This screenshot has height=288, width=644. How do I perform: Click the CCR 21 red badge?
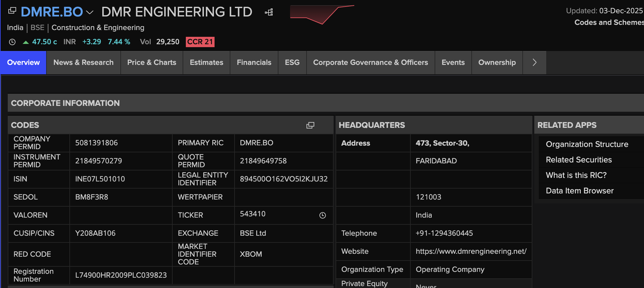200,42
